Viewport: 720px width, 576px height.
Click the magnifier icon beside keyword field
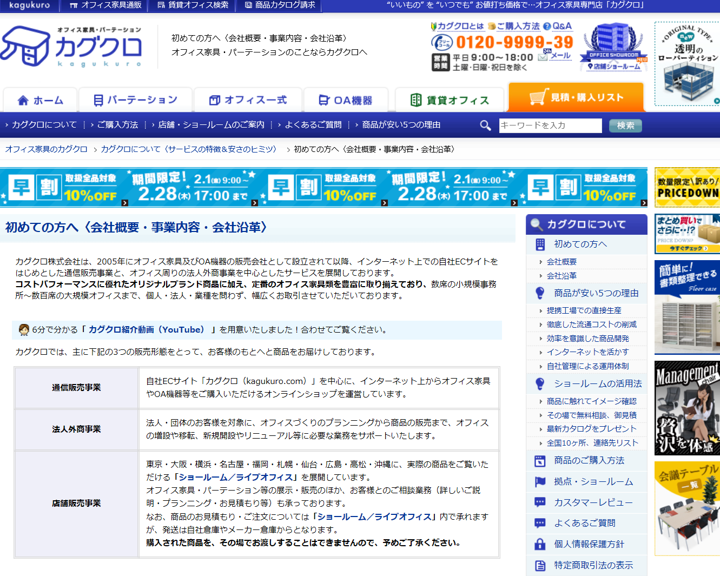[485, 125]
